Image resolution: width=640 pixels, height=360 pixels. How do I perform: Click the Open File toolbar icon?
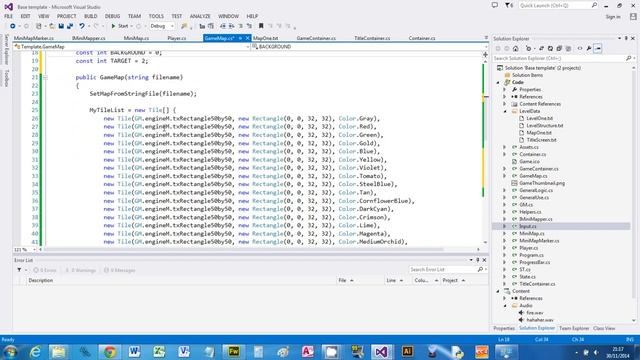pyautogui.click(x=52, y=26)
